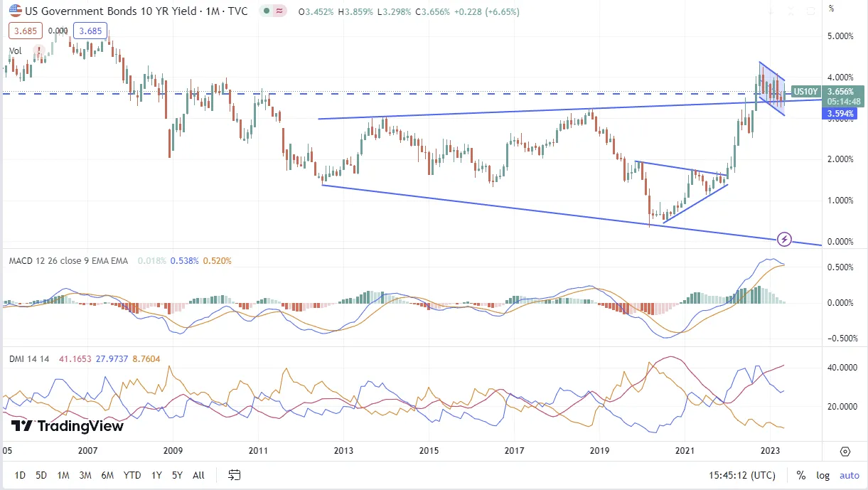
Task: Open the go-to-date calendar icon
Action: click(235, 475)
